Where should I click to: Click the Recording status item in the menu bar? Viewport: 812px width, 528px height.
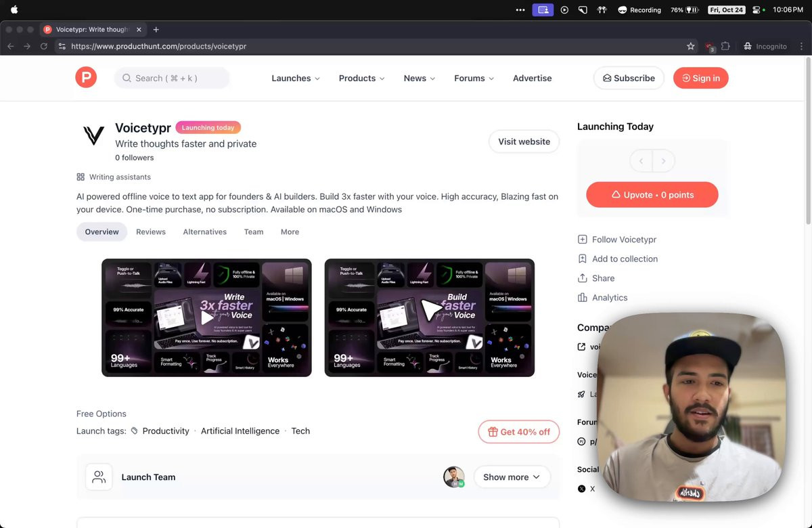coord(639,9)
